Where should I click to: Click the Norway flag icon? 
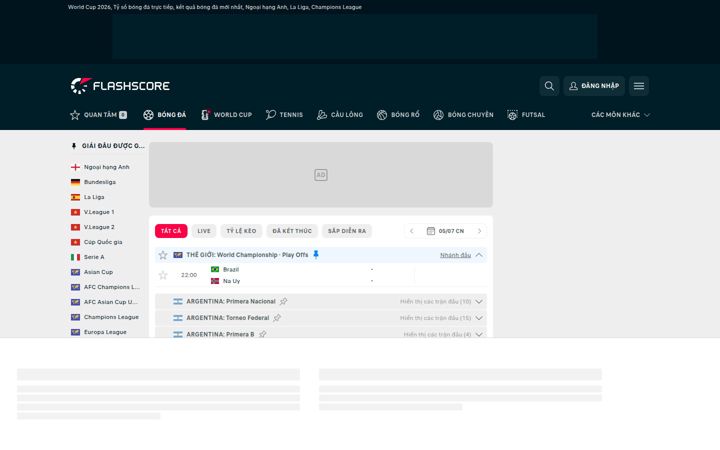(x=215, y=281)
